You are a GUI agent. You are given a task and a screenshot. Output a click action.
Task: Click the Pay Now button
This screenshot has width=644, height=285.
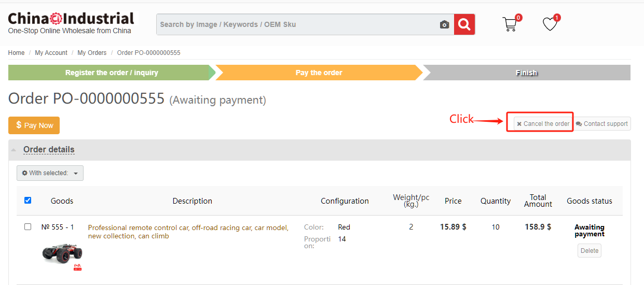[x=34, y=125]
